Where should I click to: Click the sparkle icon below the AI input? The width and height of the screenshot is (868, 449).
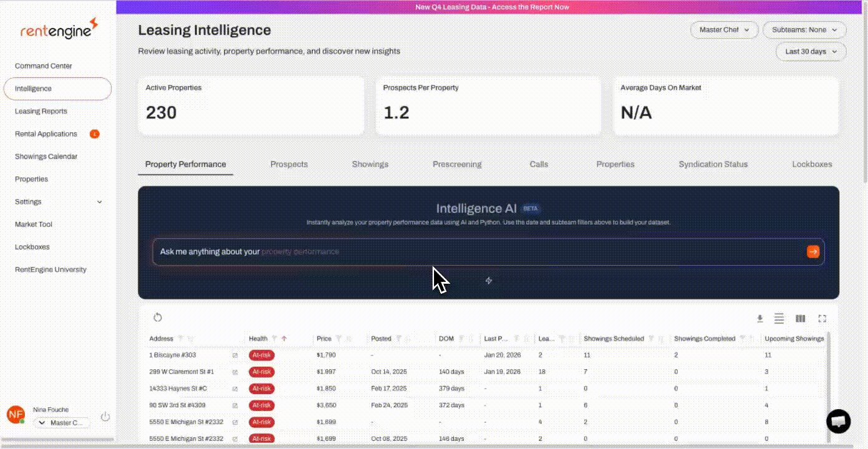pos(489,281)
